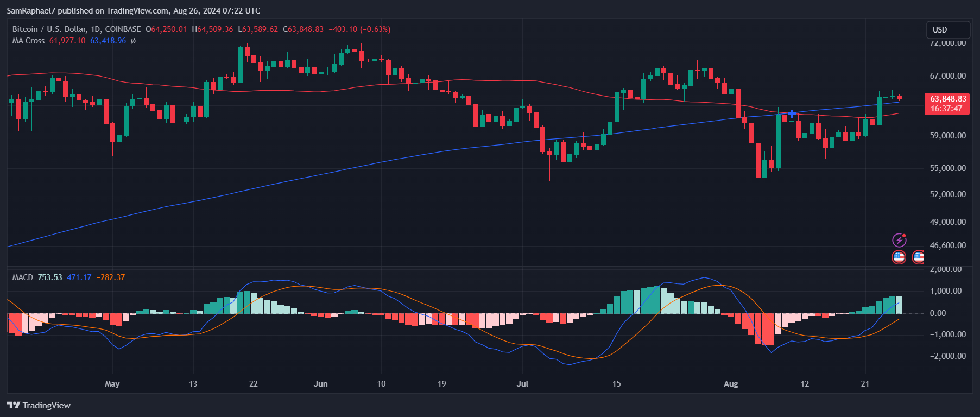Viewport: 980px width, 417px height.
Task: Click the date label 15 on time axis
Action: pyautogui.click(x=617, y=384)
